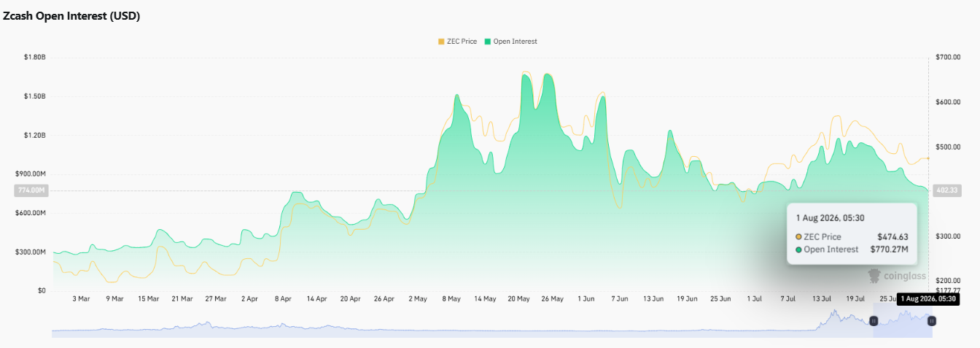Click the 774.00M crosshair label on left axis
Viewport: 980px width, 348px height.
[31, 190]
